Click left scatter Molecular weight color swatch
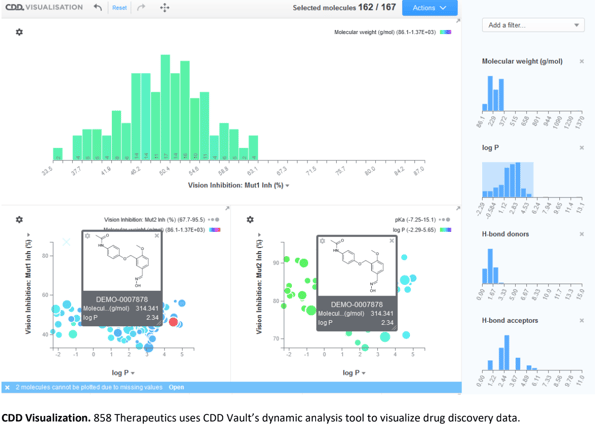 tap(215, 230)
